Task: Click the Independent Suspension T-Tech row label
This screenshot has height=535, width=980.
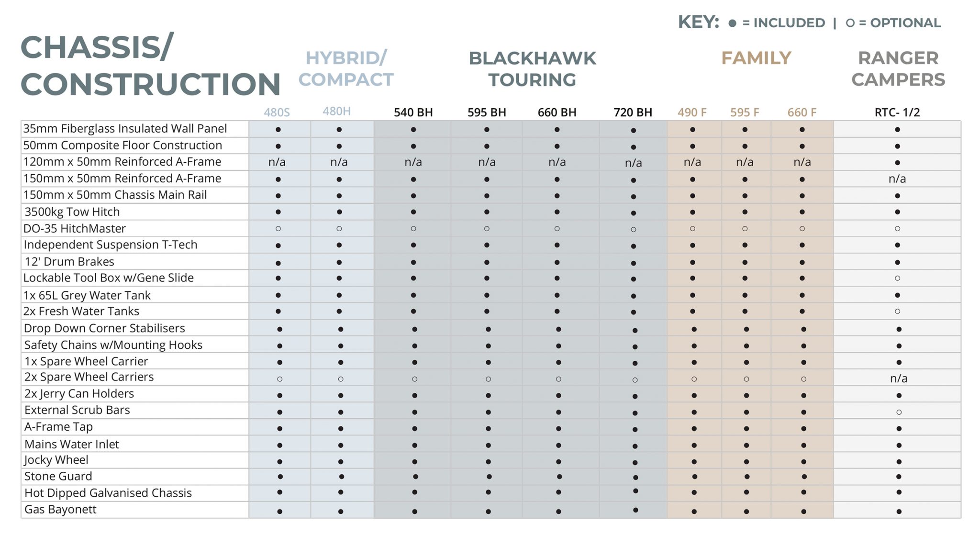Action: pyautogui.click(x=111, y=245)
